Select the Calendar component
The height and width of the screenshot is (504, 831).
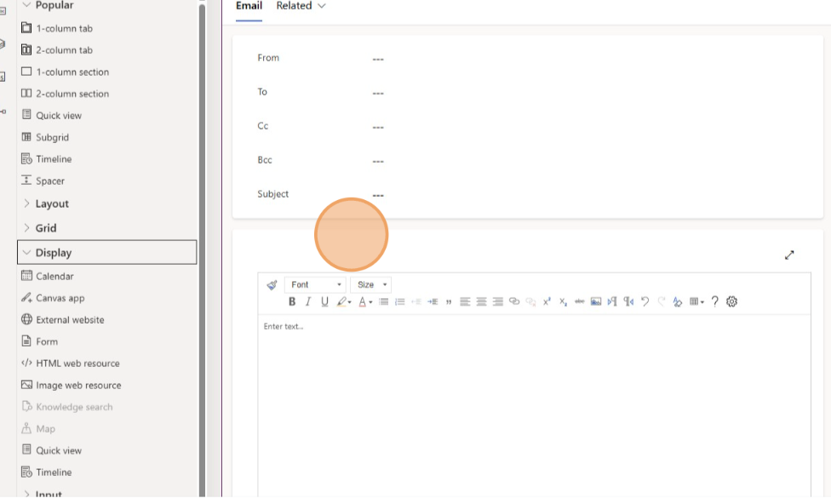(47, 276)
